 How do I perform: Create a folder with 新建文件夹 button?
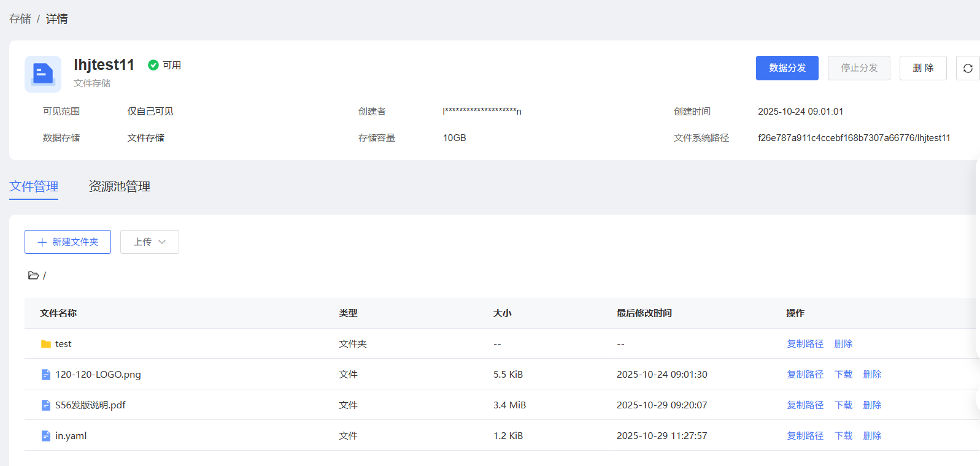pyautogui.click(x=68, y=242)
